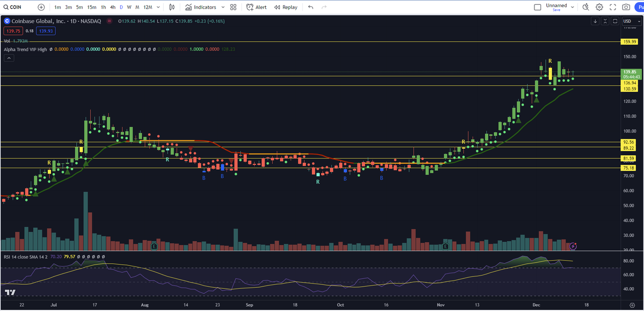Click the TradingView logo

pyautogui.click(x=9, y=292)
